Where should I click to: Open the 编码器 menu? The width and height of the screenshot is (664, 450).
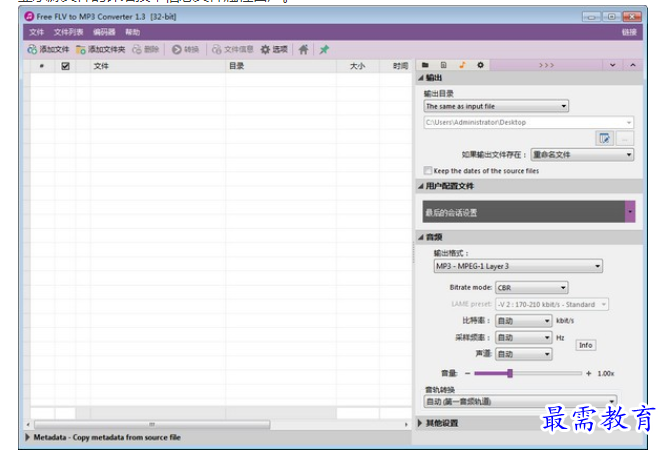(104, 32)
